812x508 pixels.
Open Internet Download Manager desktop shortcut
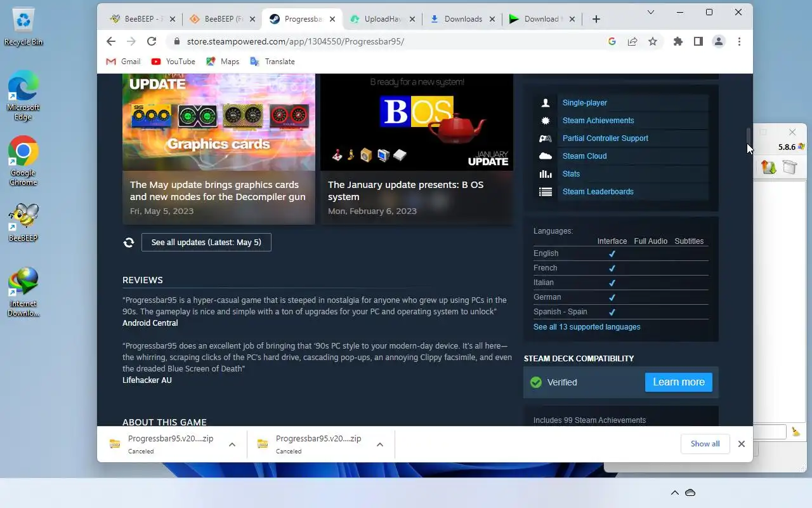23,292
